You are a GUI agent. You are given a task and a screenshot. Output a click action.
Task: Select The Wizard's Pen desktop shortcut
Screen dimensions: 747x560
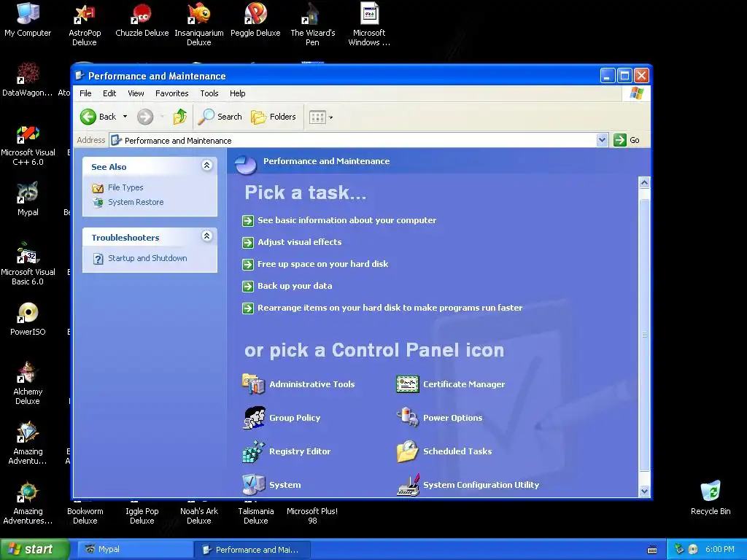point(312,24)
